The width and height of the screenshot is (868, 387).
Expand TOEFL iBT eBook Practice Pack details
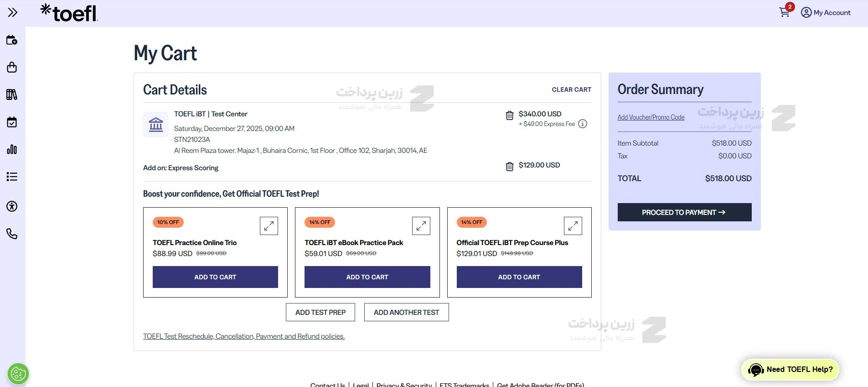pyautogui.click(x=421, y=225)
